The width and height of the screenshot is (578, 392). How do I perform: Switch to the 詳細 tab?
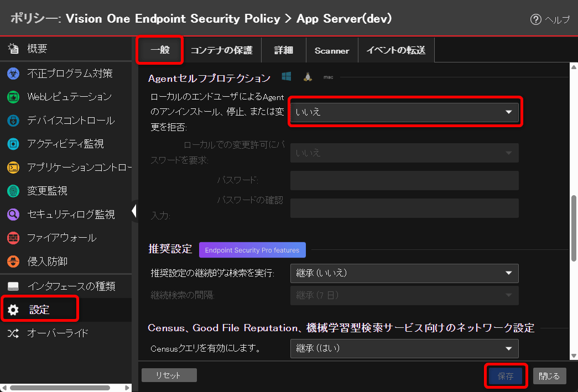pos(284,50)
